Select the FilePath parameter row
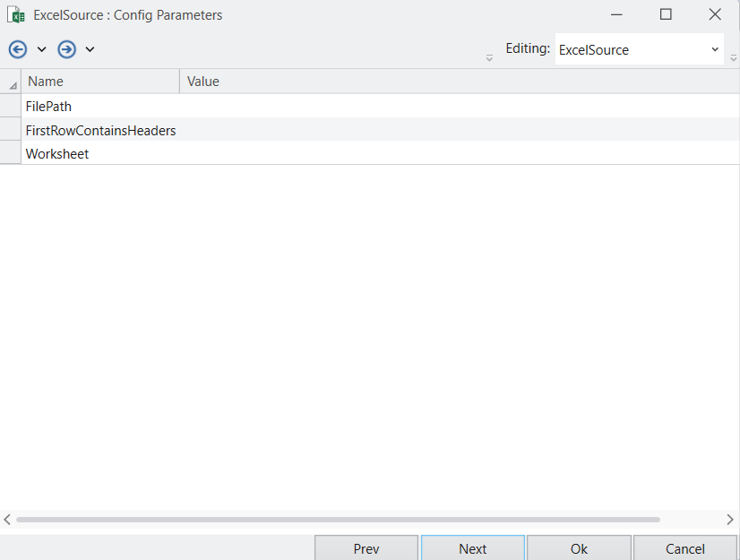This screenshot has height=560, width=740. click(x=380, y=107)
